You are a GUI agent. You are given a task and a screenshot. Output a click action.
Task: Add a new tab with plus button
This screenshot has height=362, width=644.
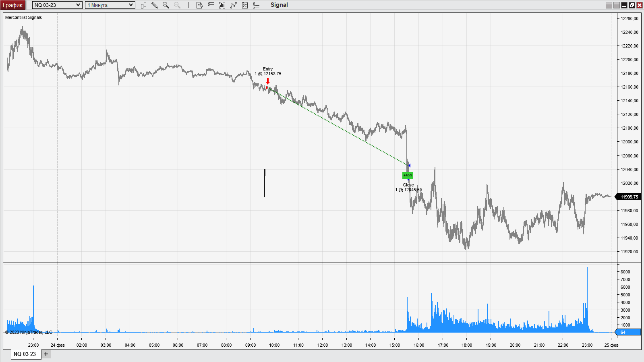[x=46, y=354]
